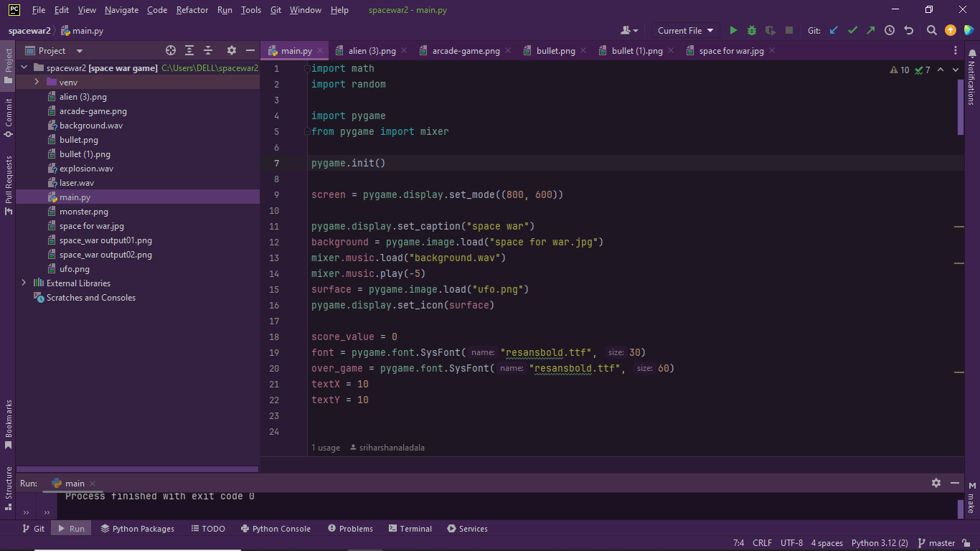Open the Services tool window

[467, 529]
